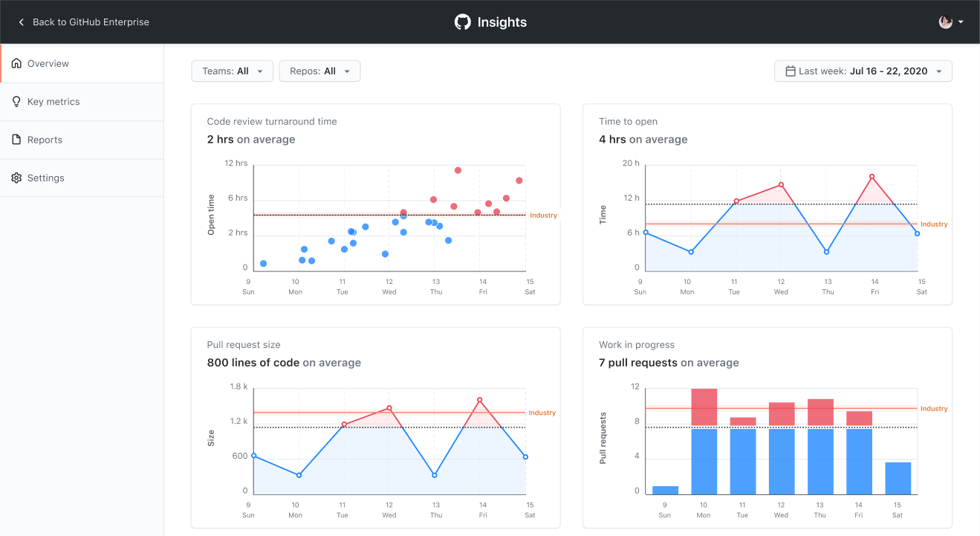
Task: Click the Industry label on Pull request size chart
Action: [542, 413]
